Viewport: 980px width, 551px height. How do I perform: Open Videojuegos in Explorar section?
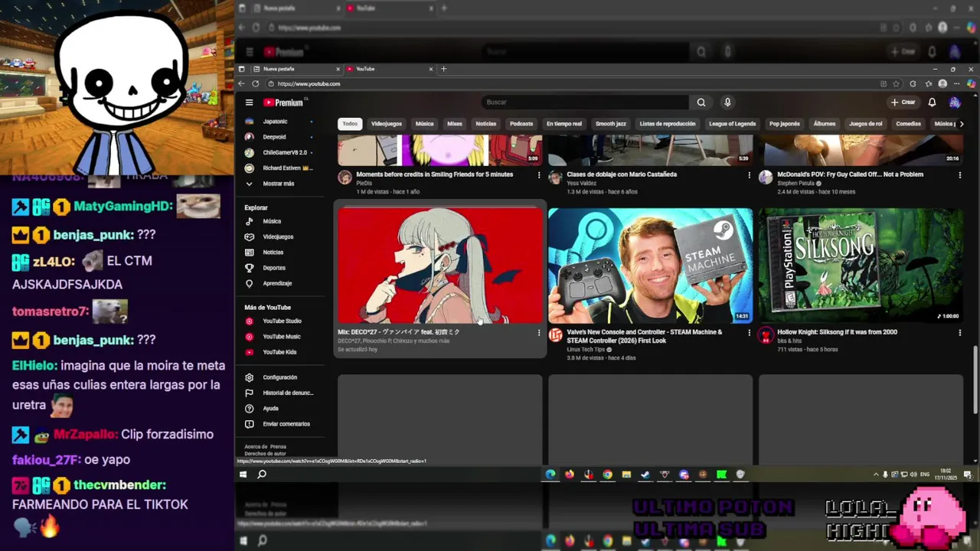(279, 236)
